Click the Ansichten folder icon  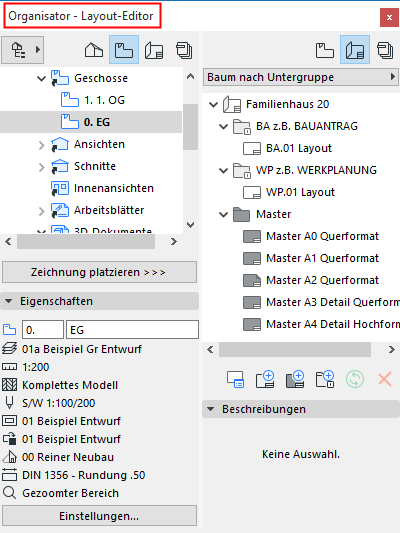point(60,144)
